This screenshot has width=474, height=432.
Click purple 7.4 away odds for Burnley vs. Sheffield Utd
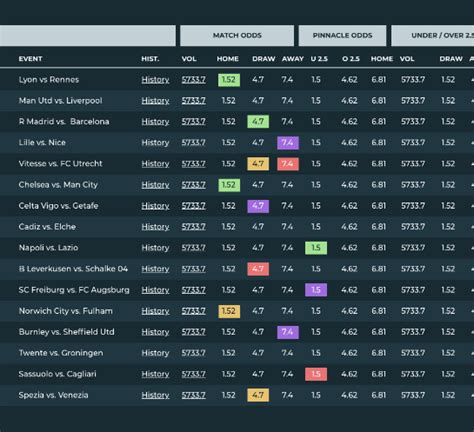click(x=288, y=332)
